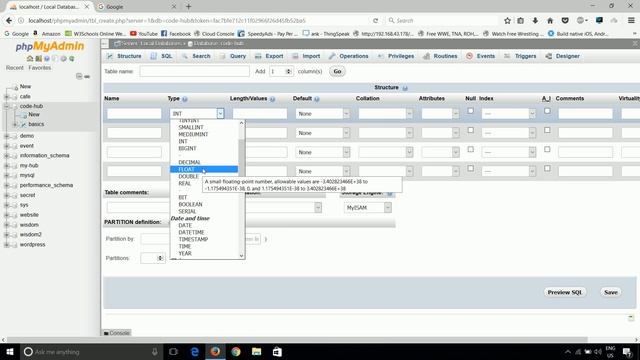Collapse all navigation tree items
640x360 pixels.
(79, 76)
